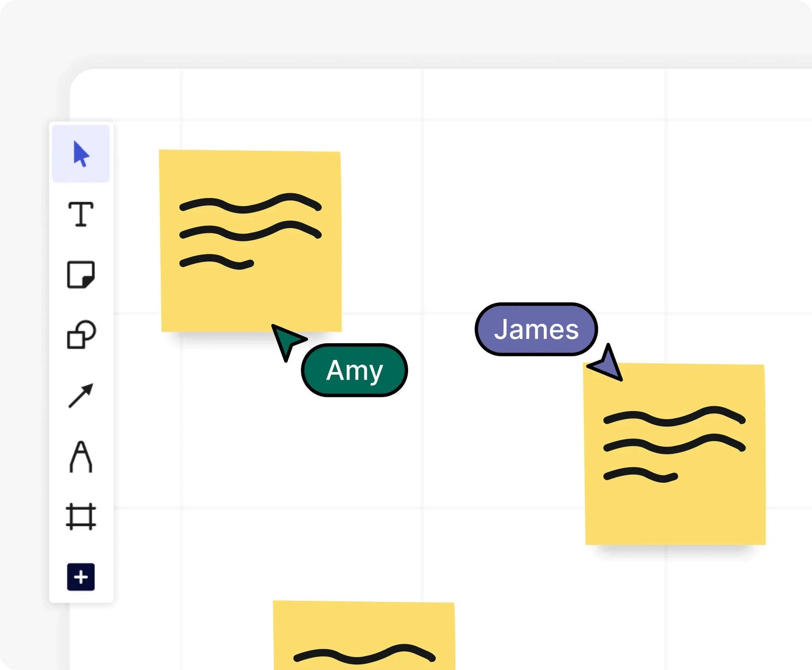
Task: Click Amy's green cursor pointer
Action: point(286,340)
